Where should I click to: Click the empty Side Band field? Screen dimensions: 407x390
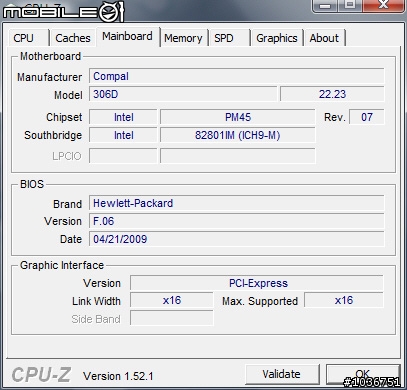172,318
